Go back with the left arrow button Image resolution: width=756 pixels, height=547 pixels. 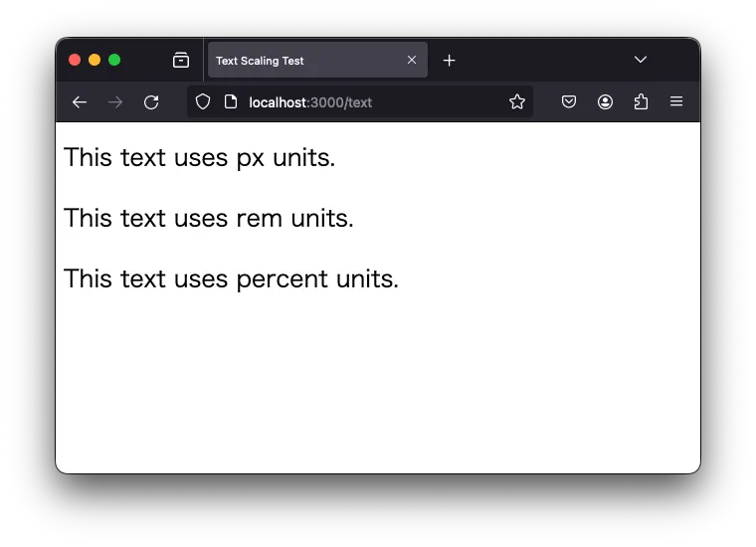tap(80, 102)
